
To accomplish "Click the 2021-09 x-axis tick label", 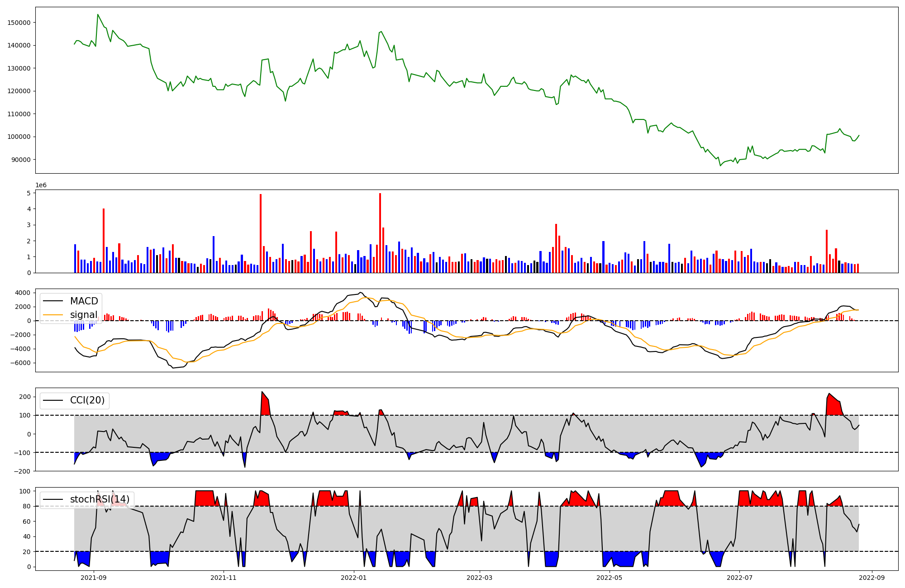I will (x=94, y=578).
